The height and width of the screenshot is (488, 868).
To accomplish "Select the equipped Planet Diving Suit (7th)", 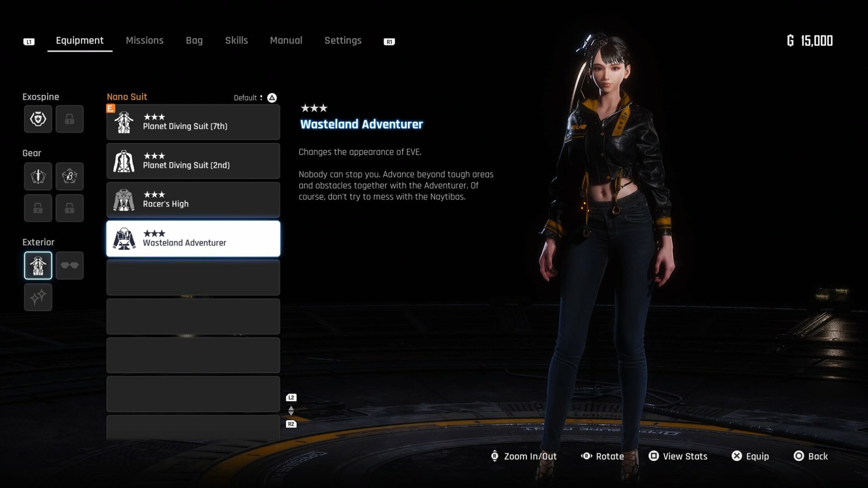I will pyautogui.click(x=193, y=122).
